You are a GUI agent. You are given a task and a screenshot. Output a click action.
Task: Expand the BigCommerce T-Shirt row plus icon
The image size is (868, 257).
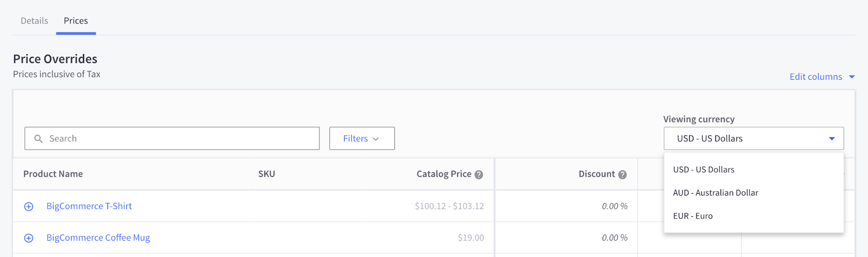click(x=29, y=207)
